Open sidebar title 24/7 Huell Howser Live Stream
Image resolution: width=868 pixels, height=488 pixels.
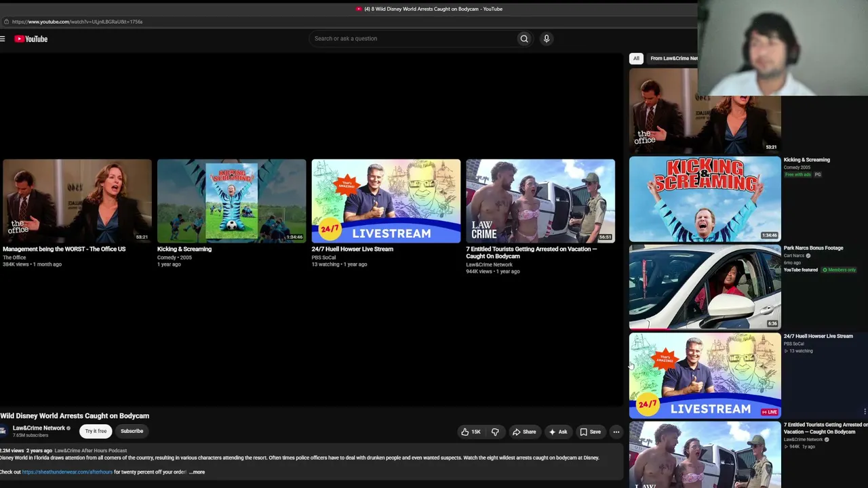(818, 336)
